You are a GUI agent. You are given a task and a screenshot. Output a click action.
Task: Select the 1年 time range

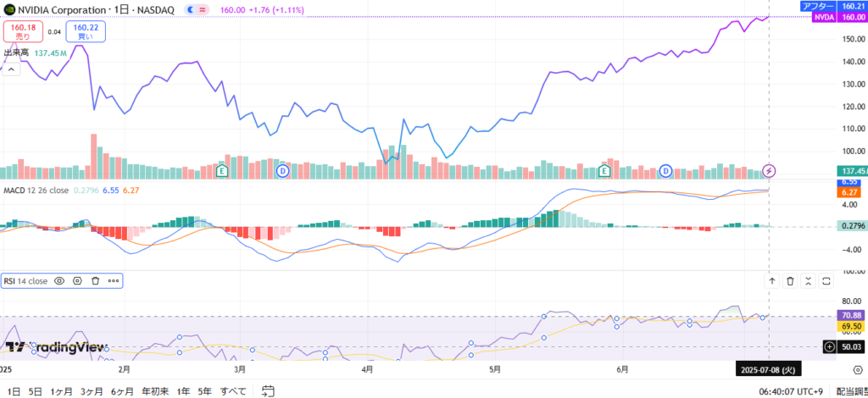click(183, 391)
